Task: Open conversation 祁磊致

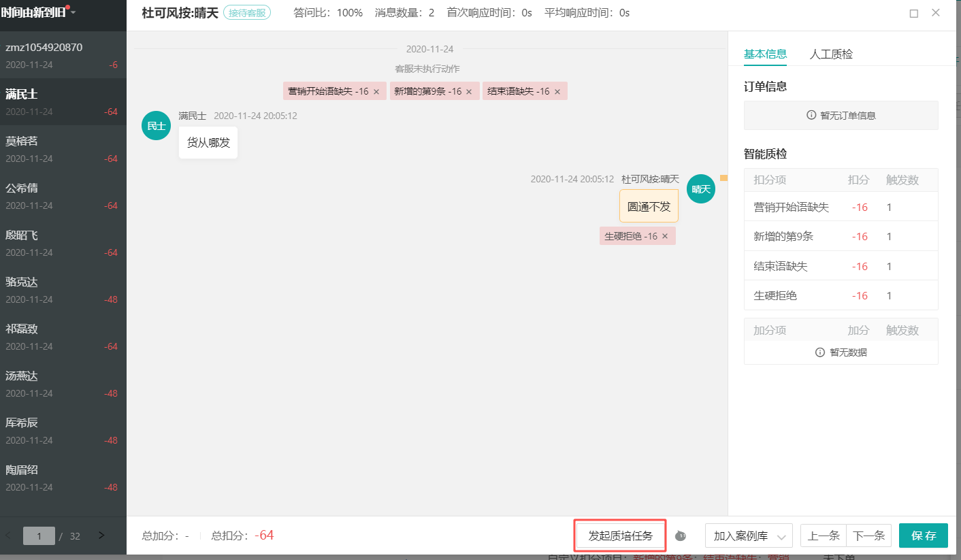Action: click(63, 337)
